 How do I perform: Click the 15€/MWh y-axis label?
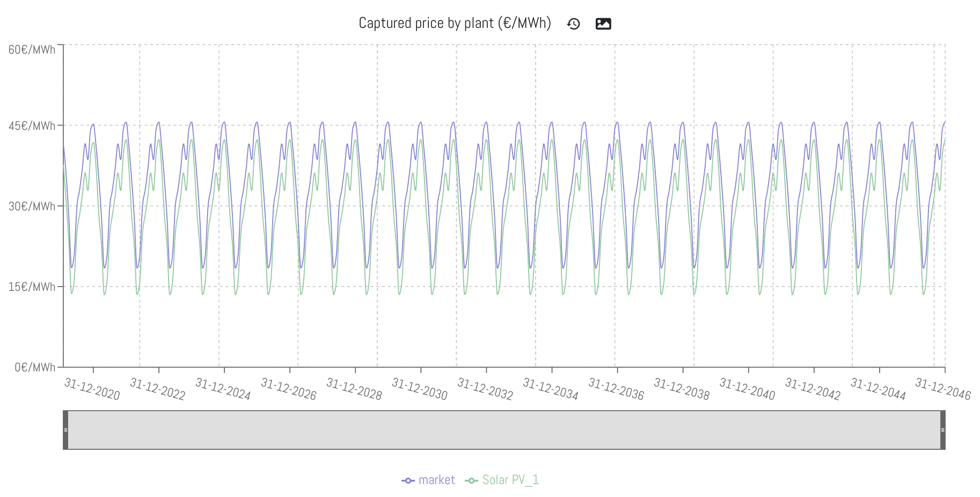[32, 287]
